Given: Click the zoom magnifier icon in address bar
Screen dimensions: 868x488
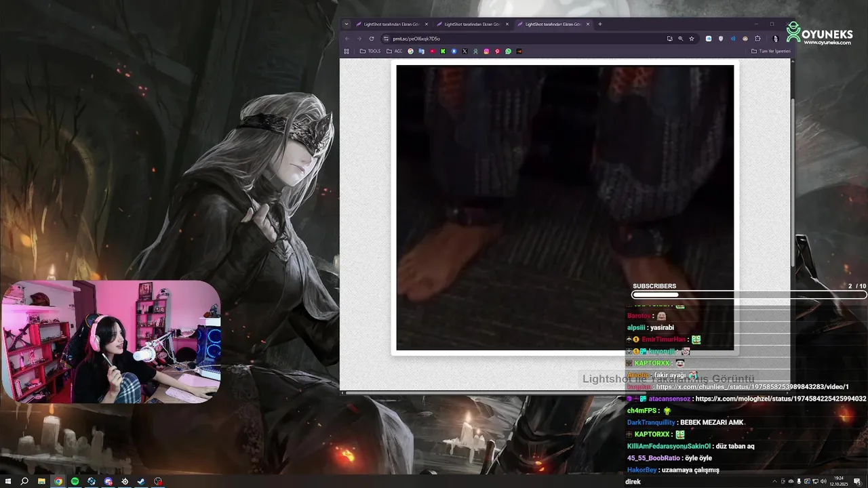Looking at the screenshot, I should coord(680,39).
